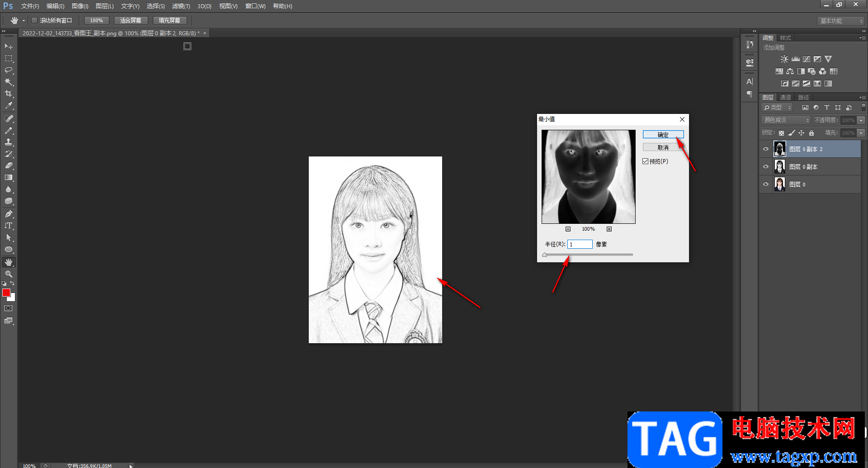The image size is (868, 468).
Task: Switch to the 通道 tab
Action: 785,98
